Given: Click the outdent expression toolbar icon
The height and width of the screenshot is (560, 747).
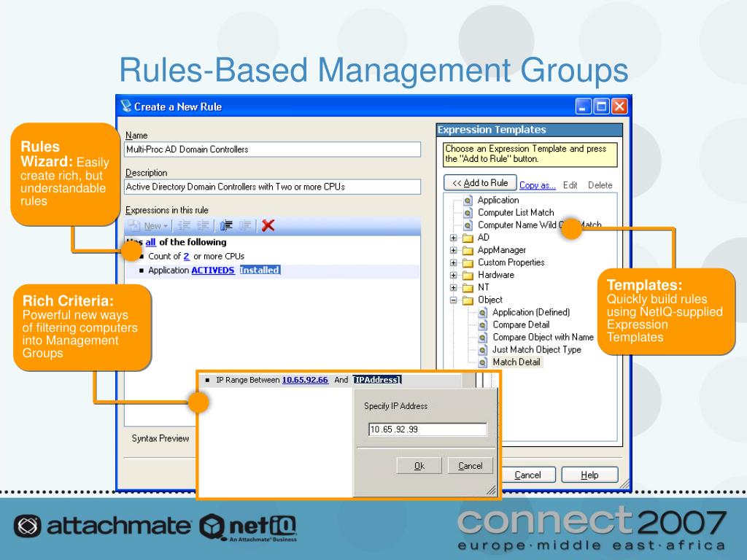Looking at the screenshot, I should point(184,226).
